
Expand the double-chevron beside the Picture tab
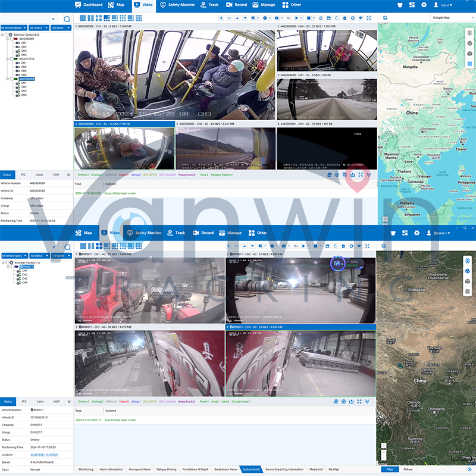tap(469, 469)
